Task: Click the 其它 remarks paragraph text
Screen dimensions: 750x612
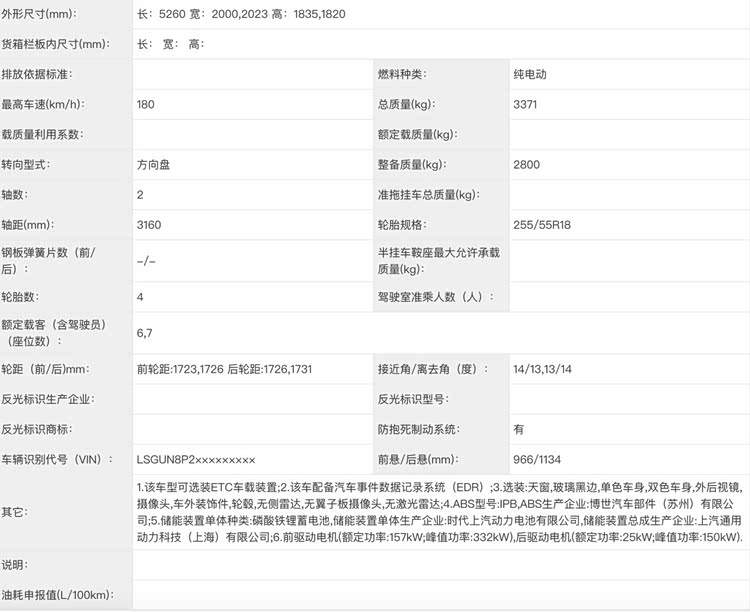Action: click(x=440, y=512)
